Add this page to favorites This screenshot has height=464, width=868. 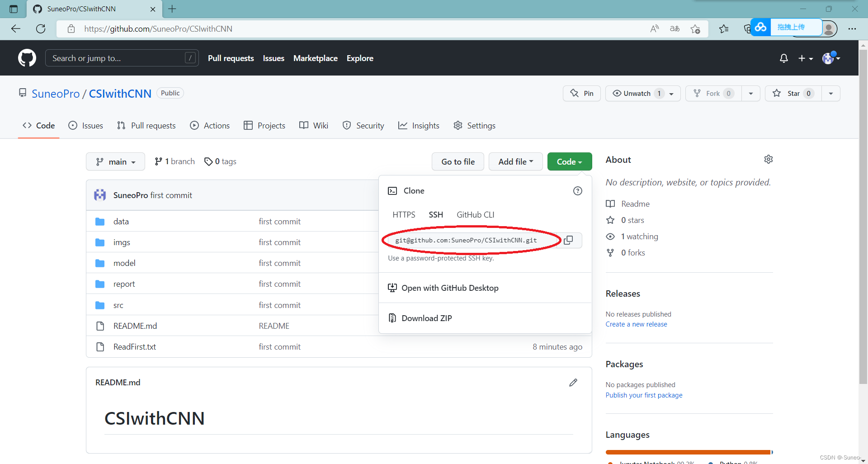[x=695, y=29]
